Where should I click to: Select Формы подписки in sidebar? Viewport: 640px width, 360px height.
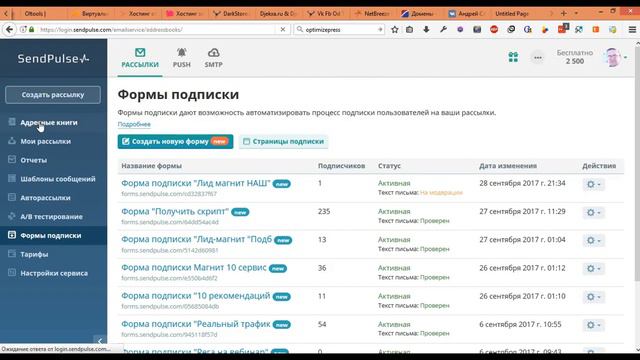point(53,236)
